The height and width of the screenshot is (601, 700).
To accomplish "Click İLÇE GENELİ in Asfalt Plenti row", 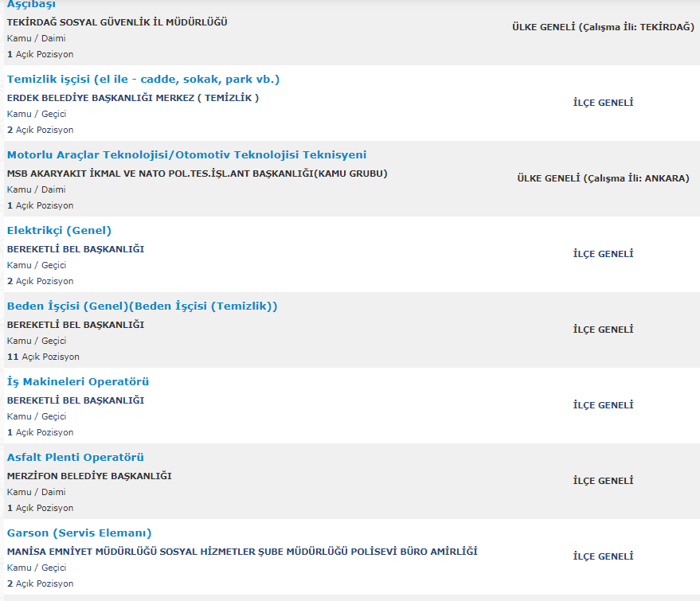I will 603,481.
